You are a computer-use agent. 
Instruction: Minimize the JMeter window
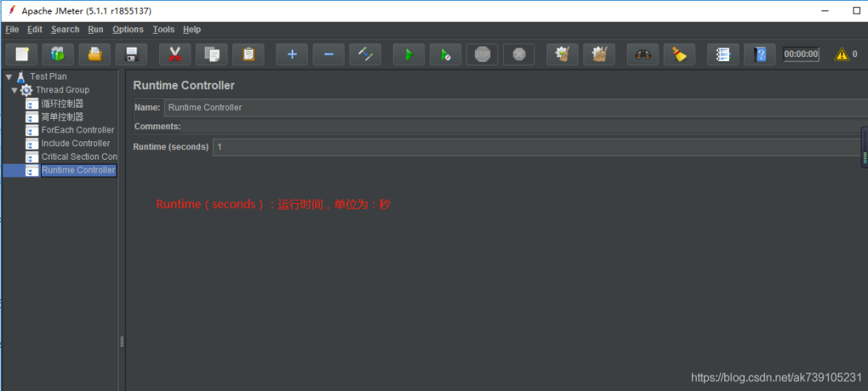pos(825,10)
